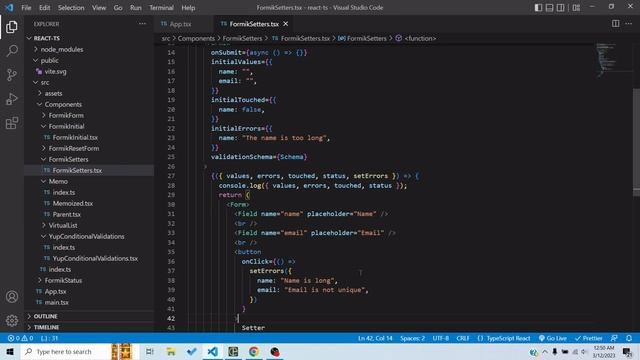This screenshot has width=640, height=360.
Task: Click the Spaces: 2 indentation setting
Action: point(412,338)
